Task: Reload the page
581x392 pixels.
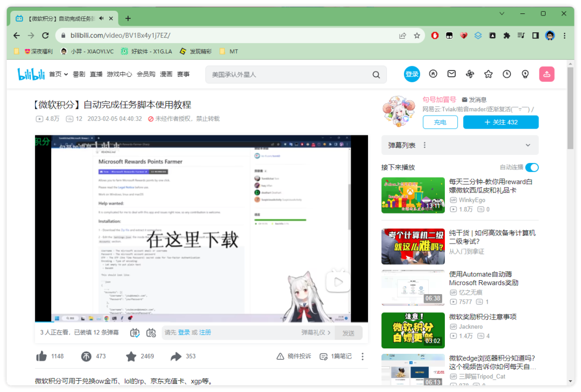Action: [45, 35]
